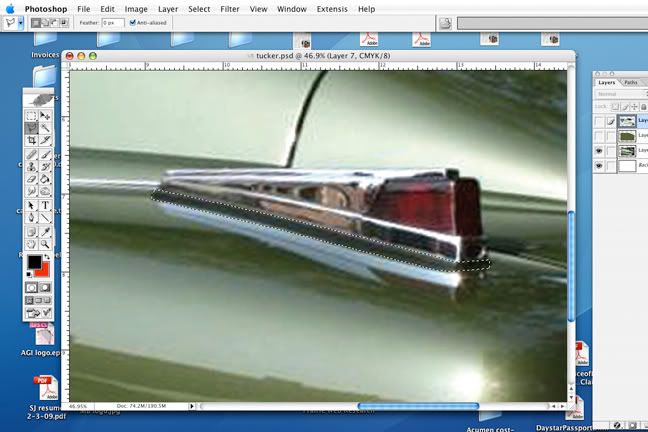648x432 pixels.
Task: Click the zoom percentage field in status bar
Action: (x=79, y=406)
